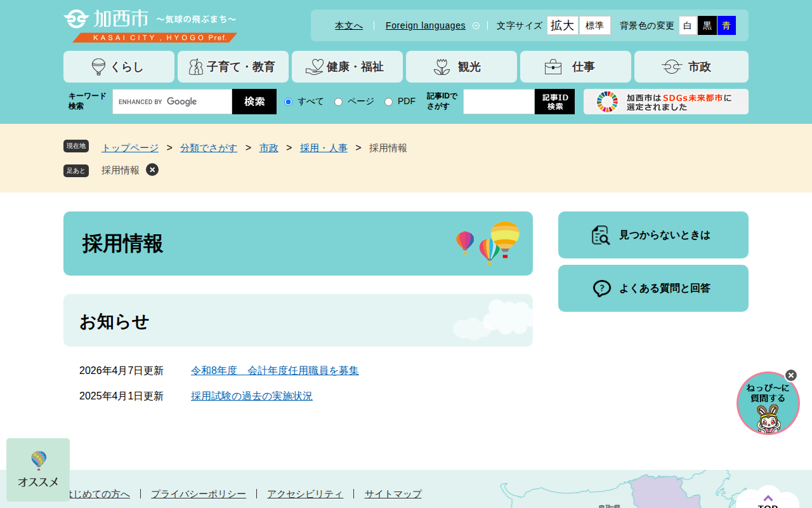812x508 pixels.
Task: Open the オススメ balloon panel
Action: 38,470
